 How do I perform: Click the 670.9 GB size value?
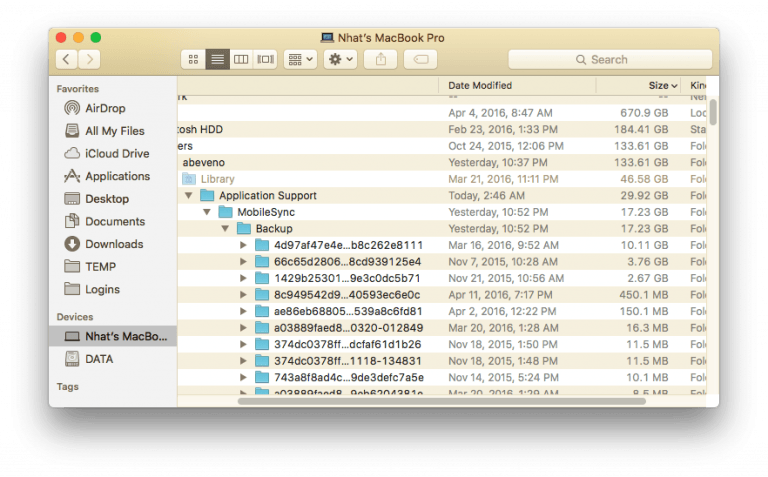point(644,113)
